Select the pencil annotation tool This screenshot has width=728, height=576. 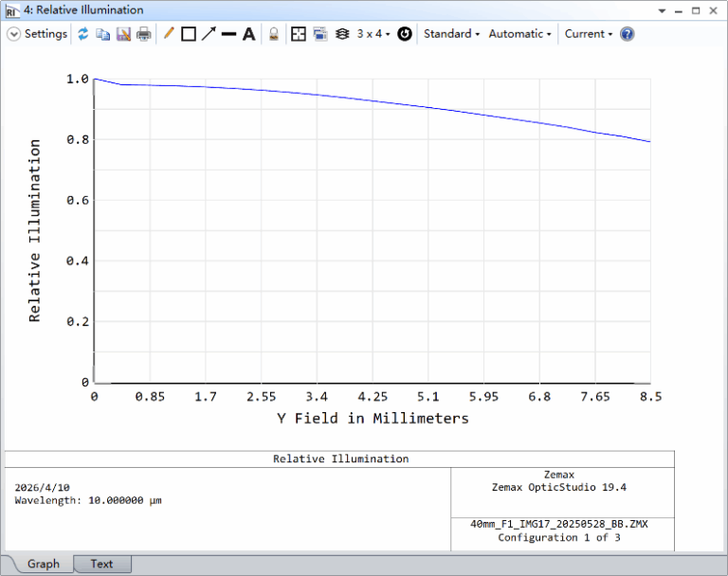[x=169, y=34]
